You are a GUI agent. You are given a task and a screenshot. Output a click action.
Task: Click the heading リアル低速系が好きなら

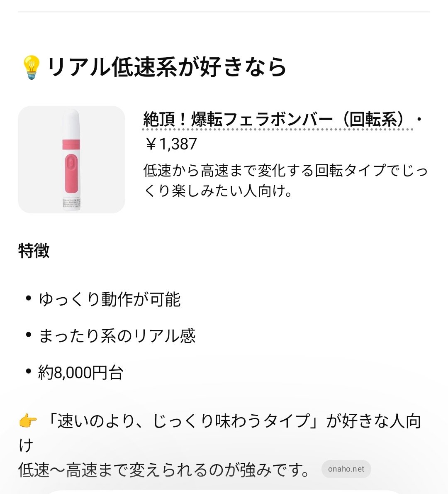pyautogui.click(x=167, y=67)
